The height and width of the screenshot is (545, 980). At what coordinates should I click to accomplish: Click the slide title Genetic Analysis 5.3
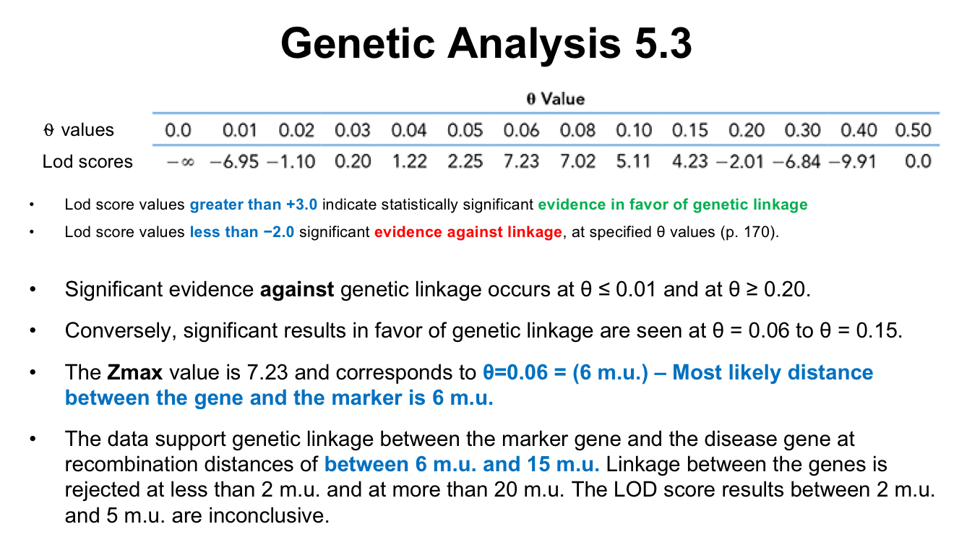click(486, 43)
